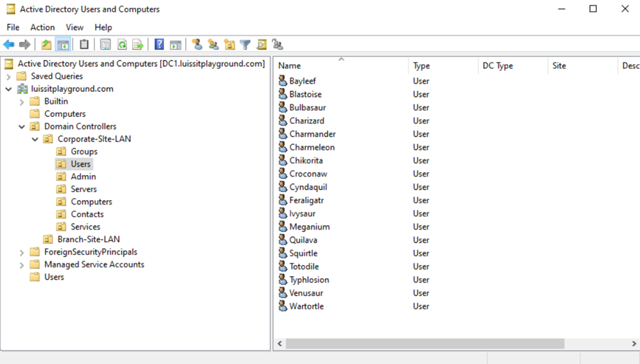Create new group with toolbar icon

[213, 45]
